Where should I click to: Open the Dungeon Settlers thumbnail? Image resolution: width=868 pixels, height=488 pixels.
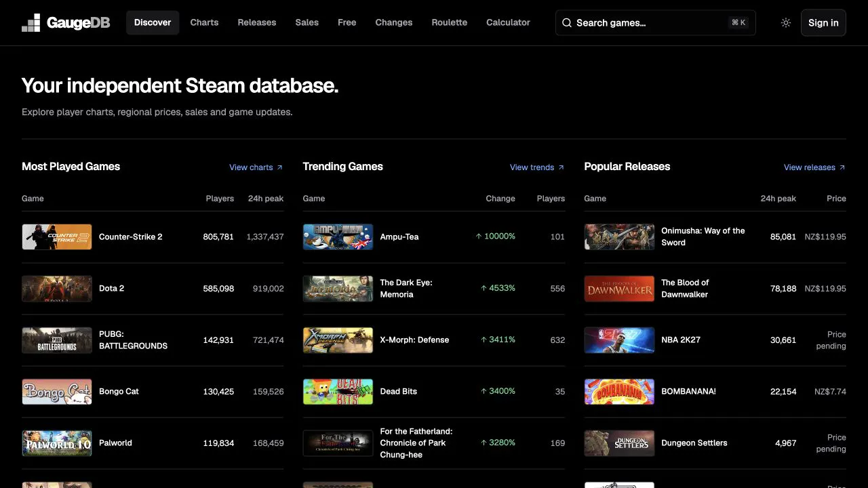[x=619, y=443]
